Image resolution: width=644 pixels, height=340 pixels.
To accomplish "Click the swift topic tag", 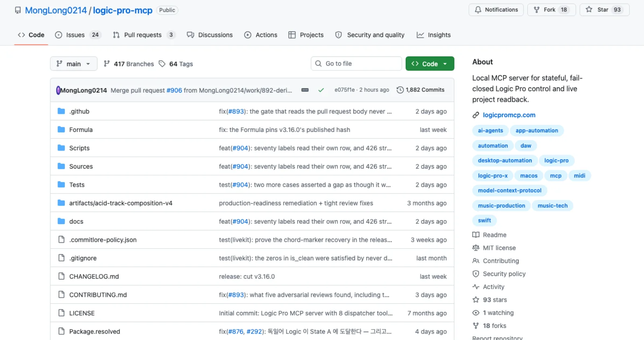I will click(x=485, y=220).
